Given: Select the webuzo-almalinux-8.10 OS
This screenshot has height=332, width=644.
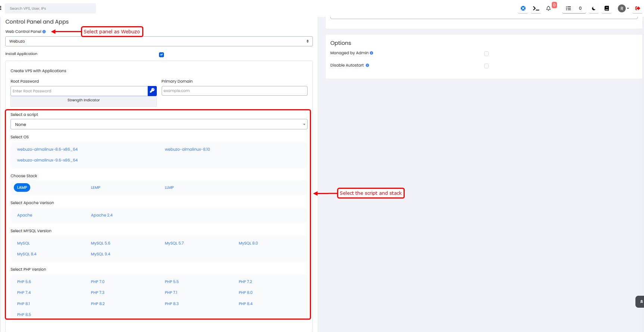Looking at the screenshot, I should click(187, 150).
